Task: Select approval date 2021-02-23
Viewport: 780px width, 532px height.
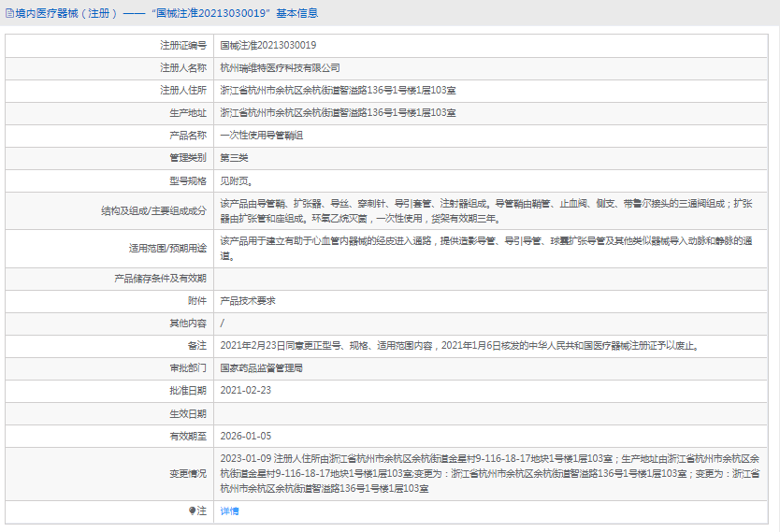Action: pos(246,390)
